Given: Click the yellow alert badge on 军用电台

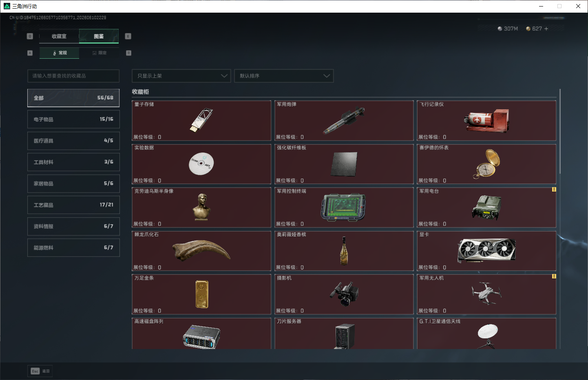Looking at the screenshot, I should pyautogui.click(x=554, y=190).
